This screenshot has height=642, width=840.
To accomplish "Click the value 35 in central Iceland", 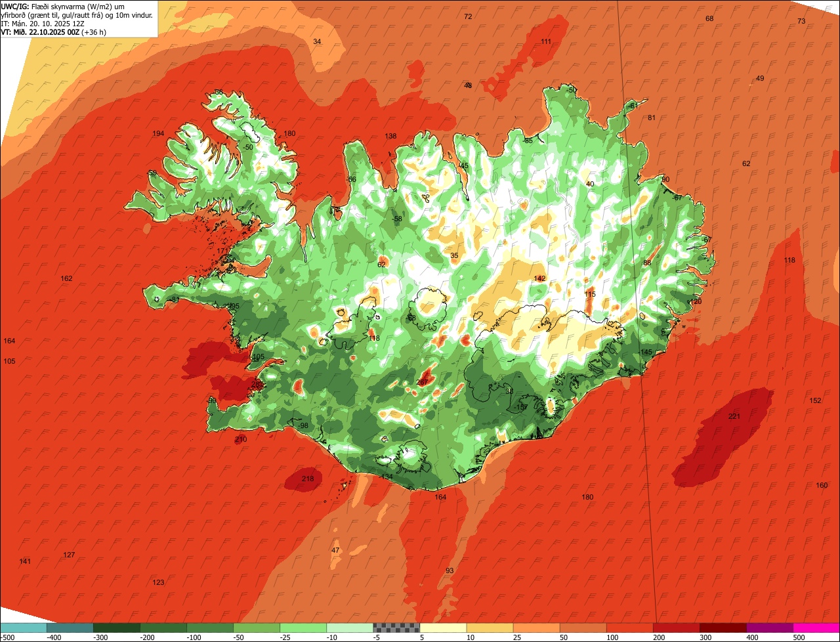I will point(454,255).
